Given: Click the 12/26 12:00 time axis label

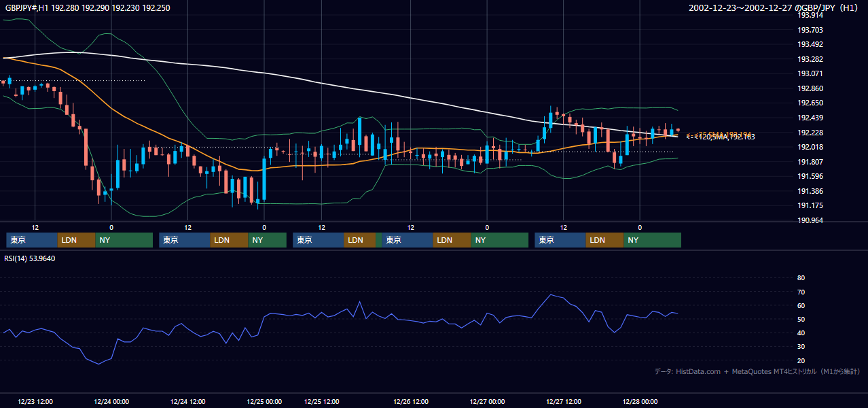Looking at the screenshot, I should click(x=411, y=402).
